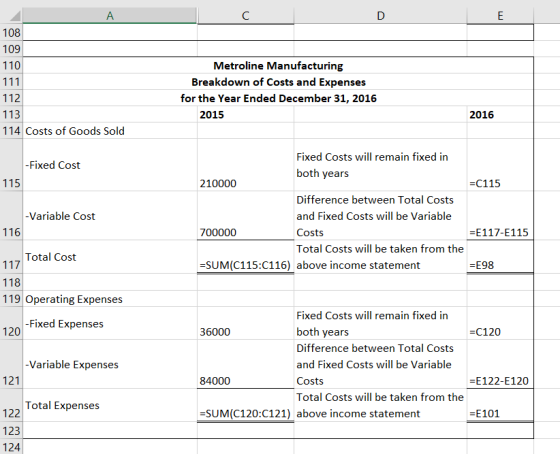Click the row 117 income statement note cell
The height and width of the screenshot is (454, 560).
(x=380, y=257)
